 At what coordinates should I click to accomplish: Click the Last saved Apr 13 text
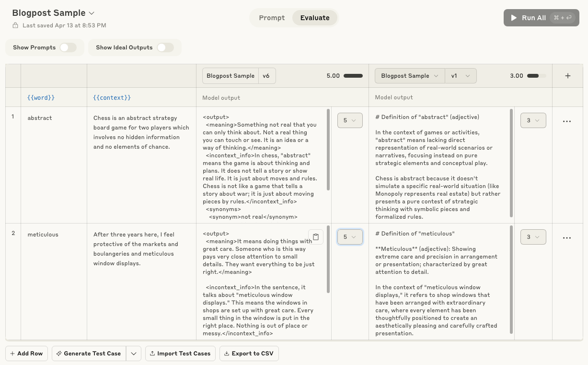tap(64, 25)
